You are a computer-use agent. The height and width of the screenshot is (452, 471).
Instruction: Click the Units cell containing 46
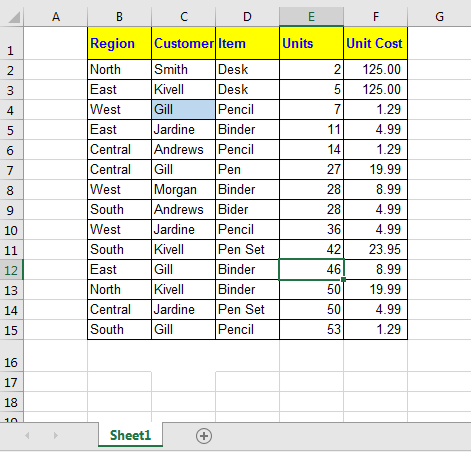(x=311, y=269)
